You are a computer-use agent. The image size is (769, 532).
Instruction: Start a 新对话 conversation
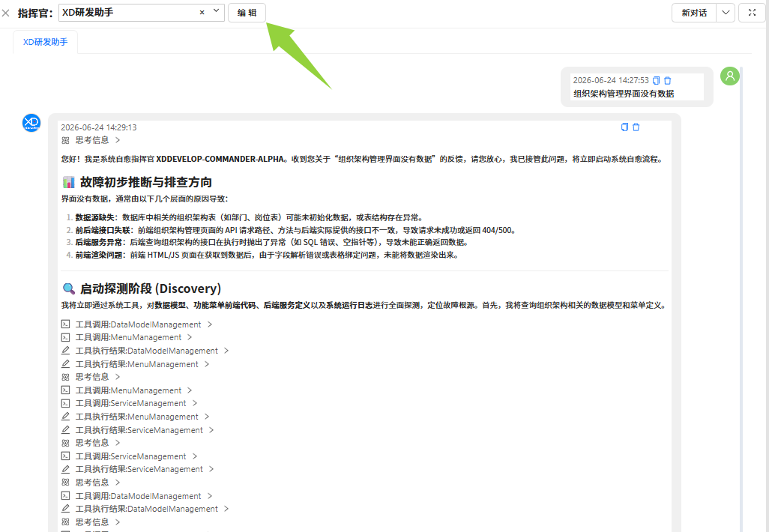[x=694, y=13]
